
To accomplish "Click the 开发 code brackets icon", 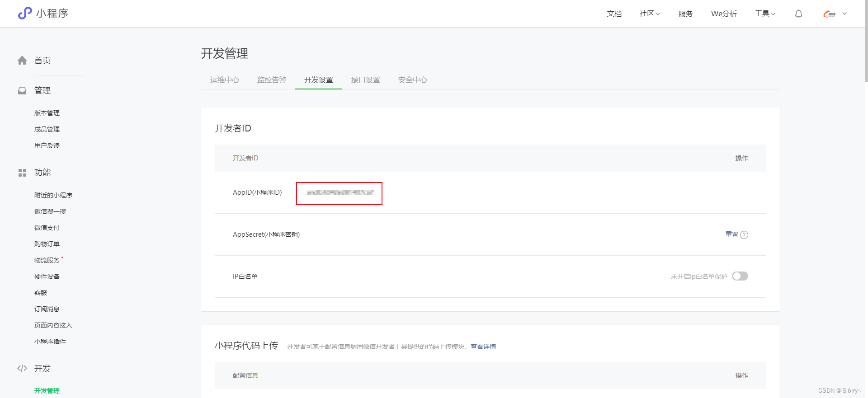I will pos(22,368).
